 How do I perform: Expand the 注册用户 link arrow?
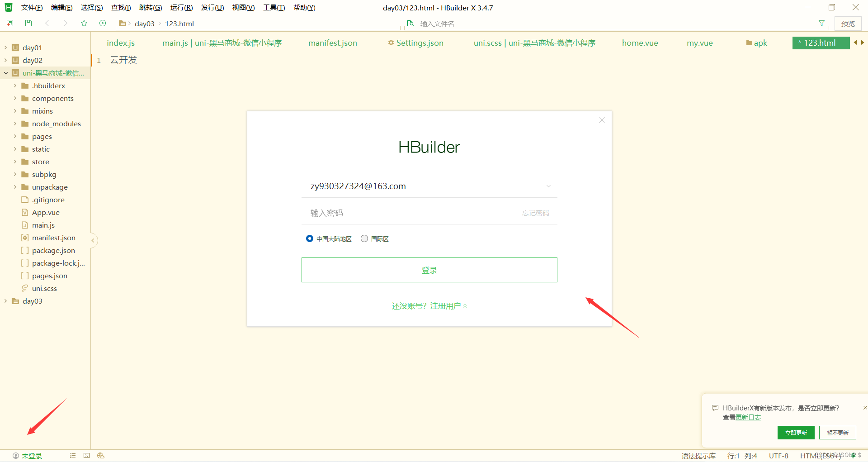[x=465, y=306]
